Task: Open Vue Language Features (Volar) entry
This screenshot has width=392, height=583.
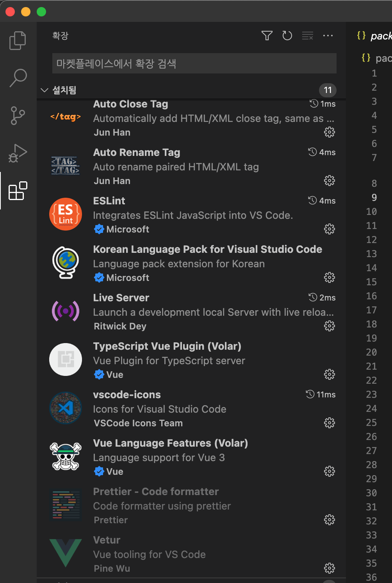Action: click(191, 456)
